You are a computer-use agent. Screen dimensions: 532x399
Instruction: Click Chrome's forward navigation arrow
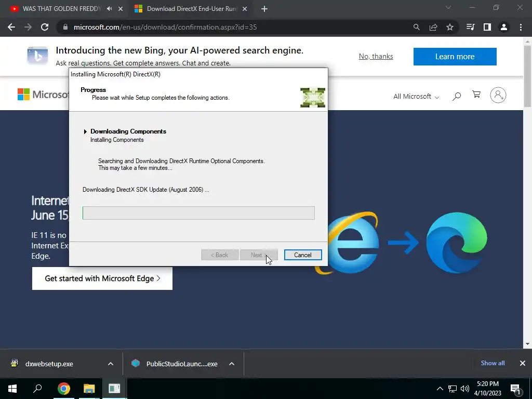pyautogui.click(x=28, y=27)
